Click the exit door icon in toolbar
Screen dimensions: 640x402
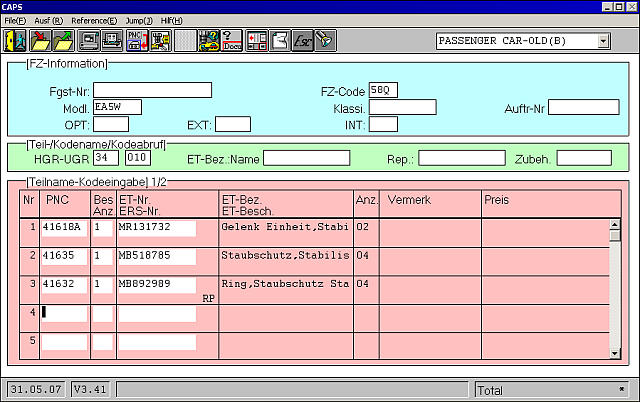[x=17, y=41]
